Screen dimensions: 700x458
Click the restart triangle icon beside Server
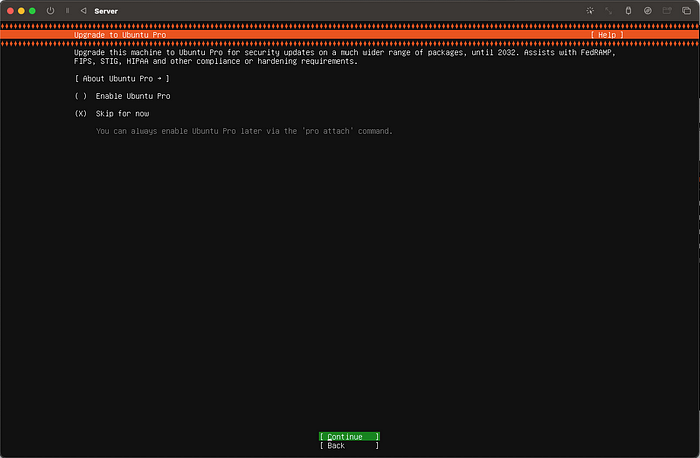coord(83,11)
